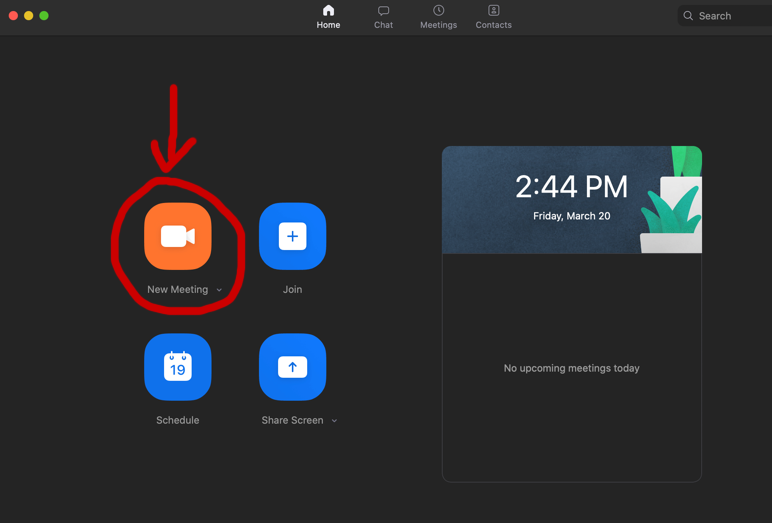The width and height of the screenshot is (772, 523).
Task: Click the Share Screen label
Action: click(x=292, y=420)
